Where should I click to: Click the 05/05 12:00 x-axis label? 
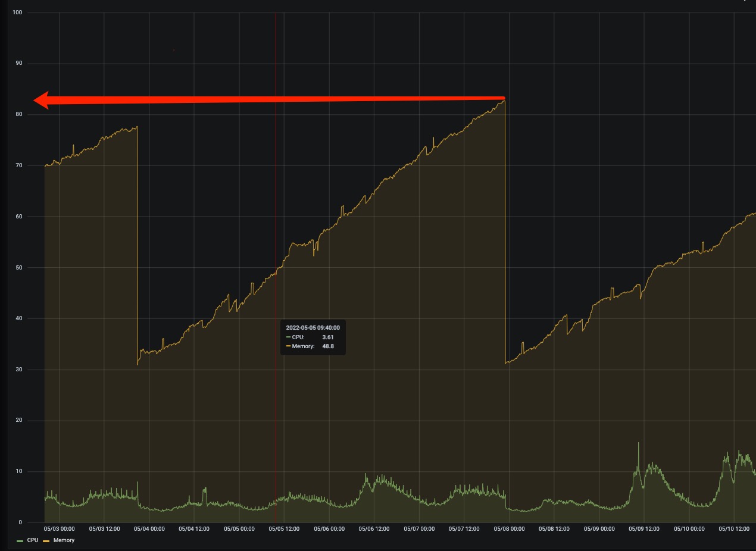pos(284,528)
